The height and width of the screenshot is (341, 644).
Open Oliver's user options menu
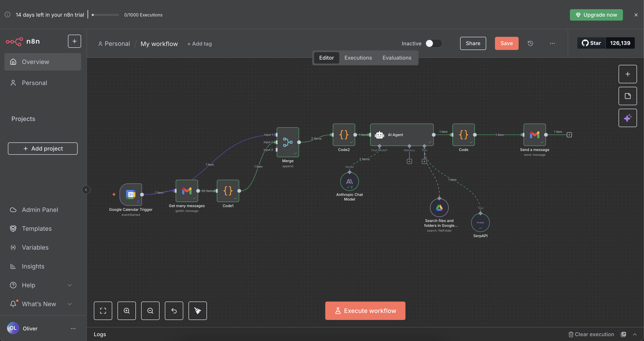pyautogui.click(x=73, y=328)
